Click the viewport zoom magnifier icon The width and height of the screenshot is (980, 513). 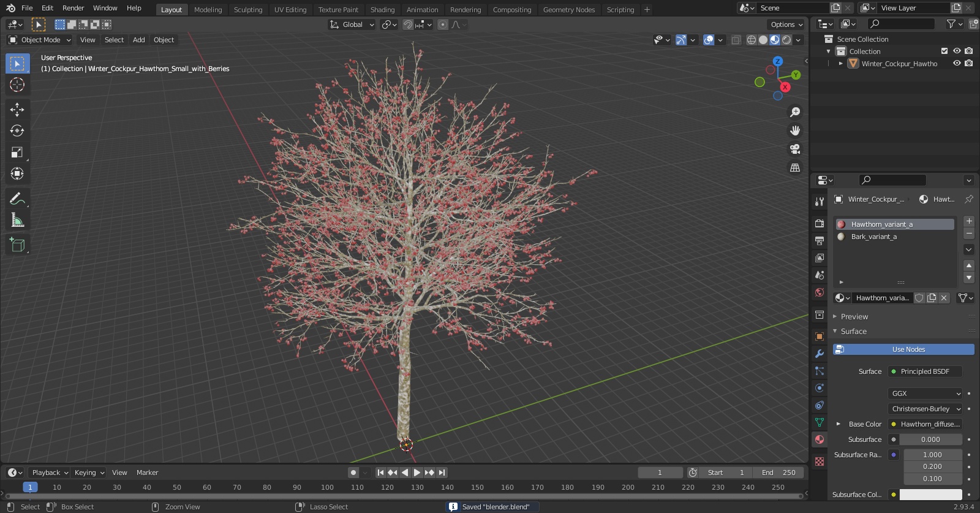coord(795,112)
